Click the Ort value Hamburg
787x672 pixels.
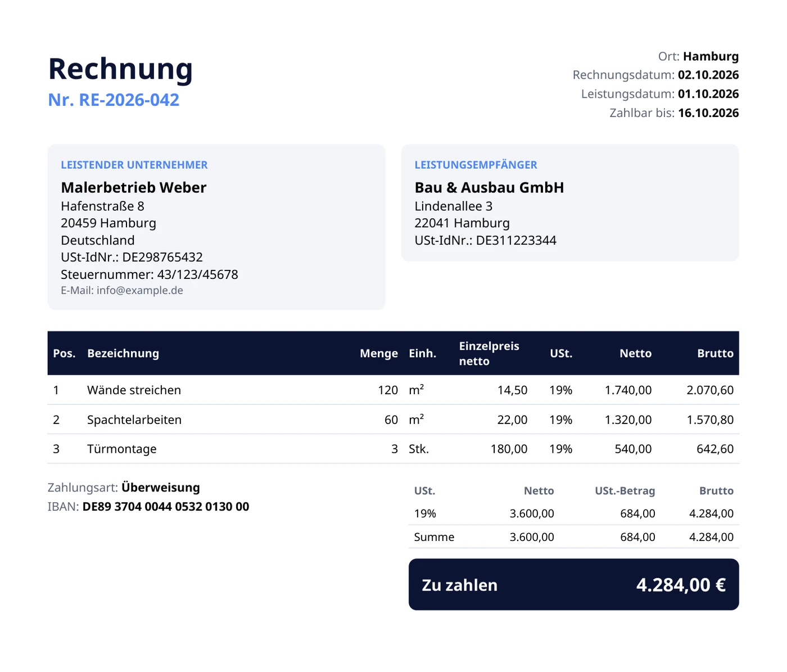[711, 56]
